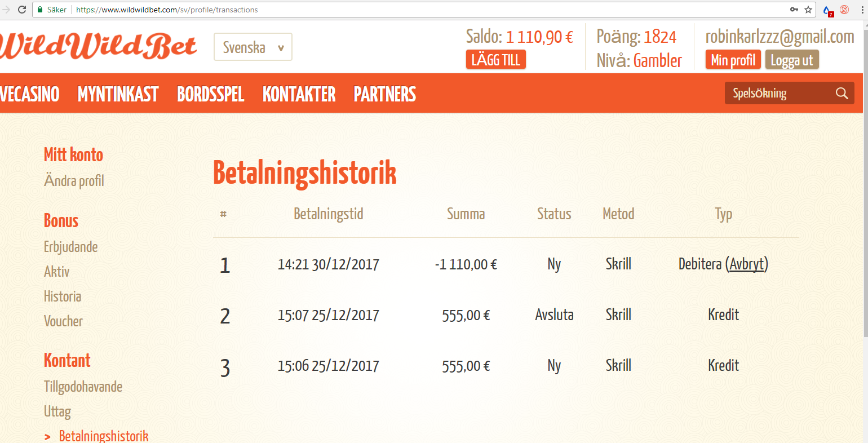Click the 14:21 30/12/2017 time cell
The image size is (868, 443).
pyautogui.click(x=329, y=264)
